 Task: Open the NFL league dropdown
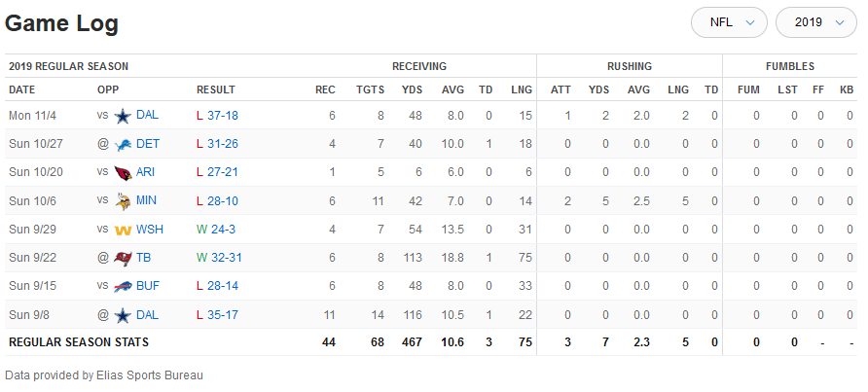pos(730,22)
